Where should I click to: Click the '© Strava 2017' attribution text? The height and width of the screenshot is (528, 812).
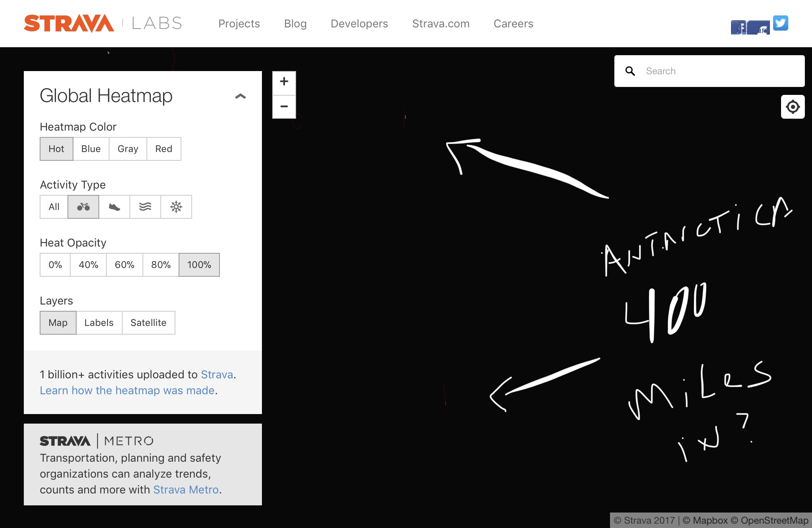point(644,520)
